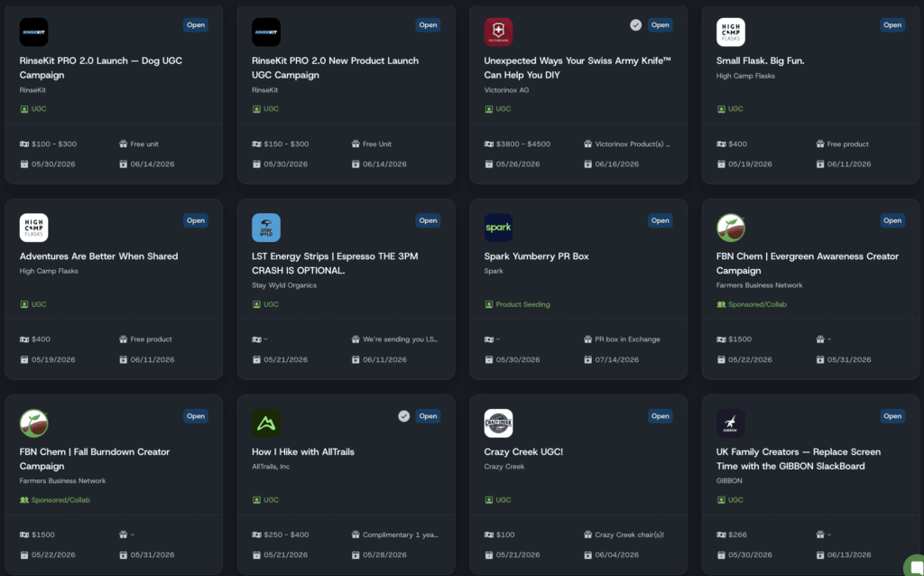Select High Camp Flasks logo on Small Flask card
Screen dimensions: 924x576
tap(730, 32)
